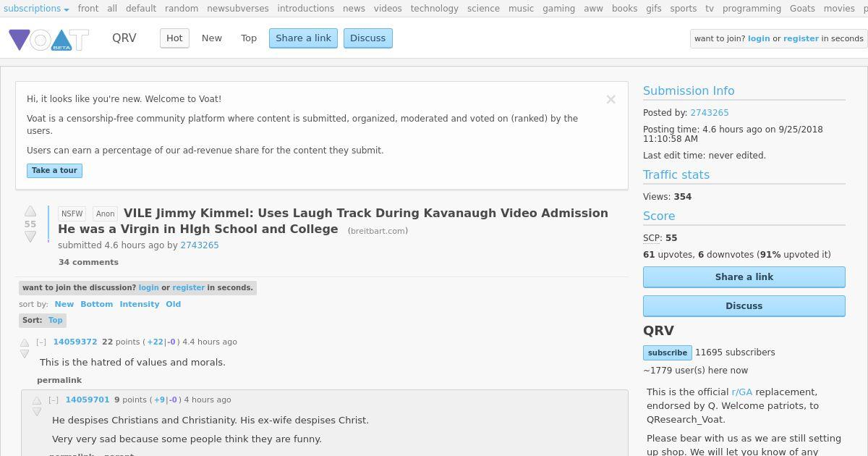868x456 pixels.
Task: Open technology subverse in top bar
Action: pyautogui.click(x=435, y=9)
